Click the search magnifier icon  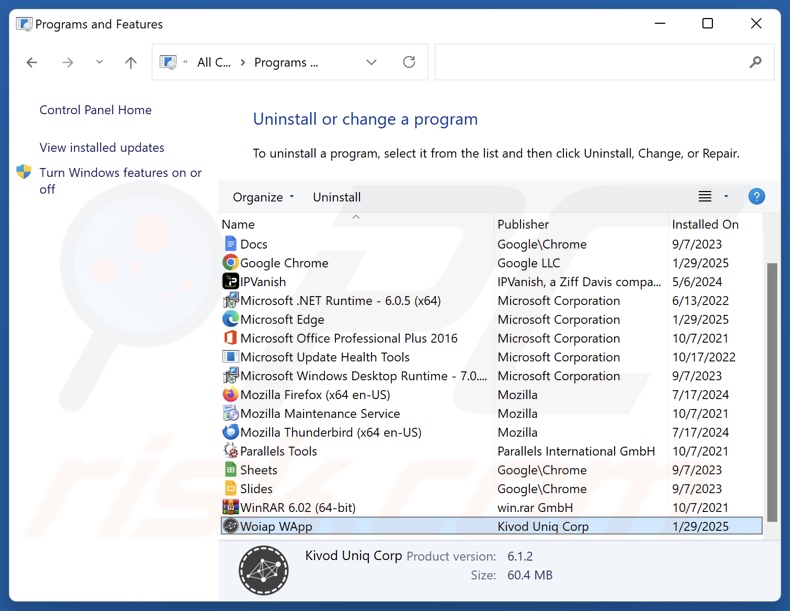click(x=755, y=62)
